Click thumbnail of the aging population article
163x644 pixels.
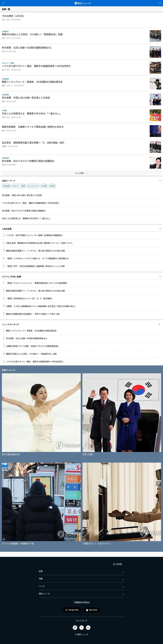tap(155, 36)
